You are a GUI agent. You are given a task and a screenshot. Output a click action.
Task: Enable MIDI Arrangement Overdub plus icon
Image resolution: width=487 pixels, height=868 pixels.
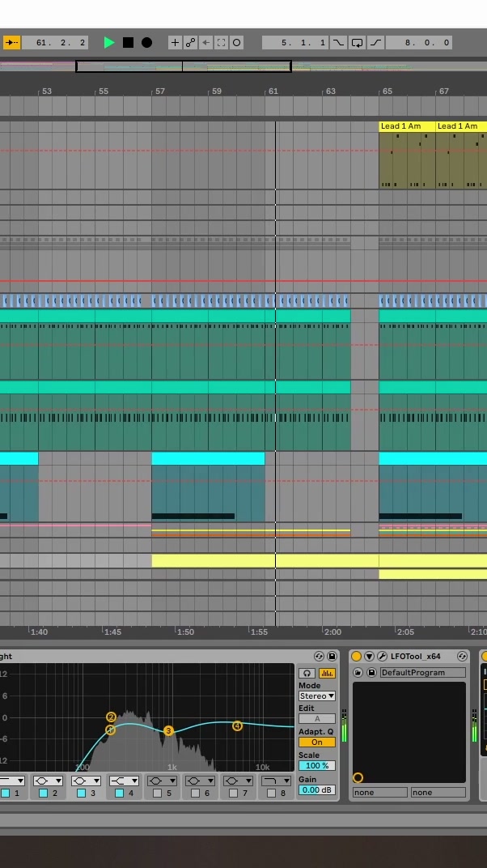click(x=175, y=43)
